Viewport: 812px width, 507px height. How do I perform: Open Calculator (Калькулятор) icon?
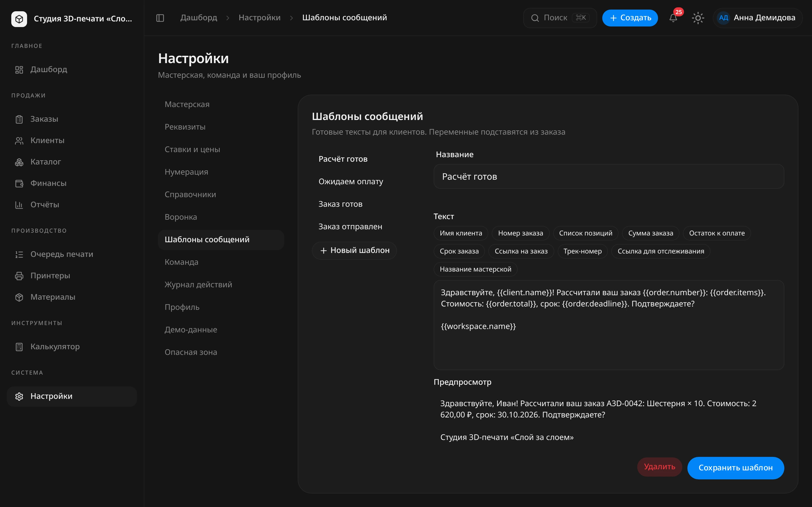(19, 347)
